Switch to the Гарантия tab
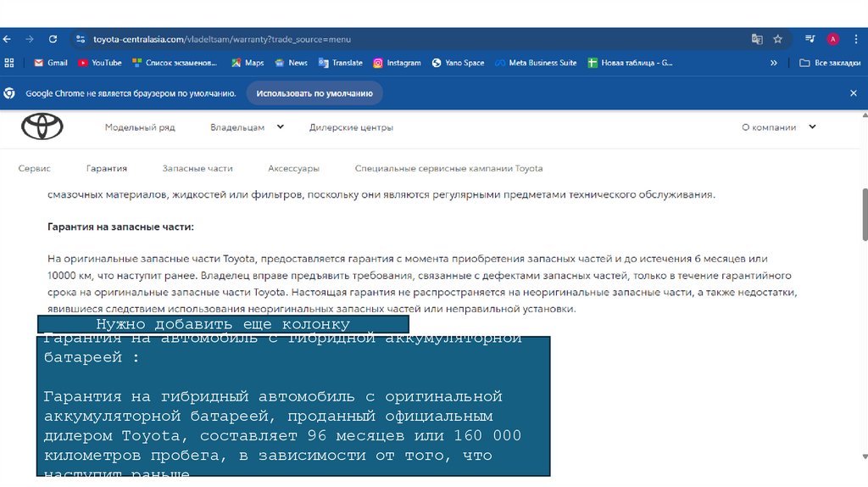The image size is (868, 487). [x=106, y=169]
